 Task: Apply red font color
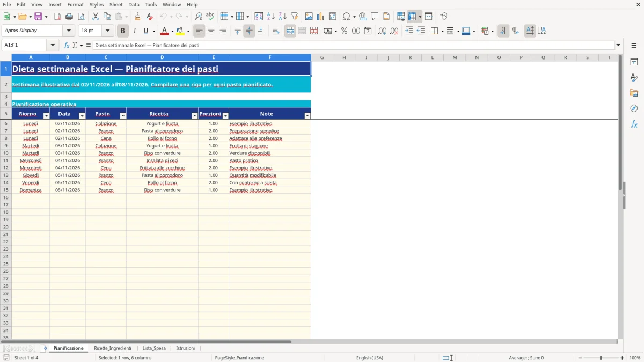(164, 31)
